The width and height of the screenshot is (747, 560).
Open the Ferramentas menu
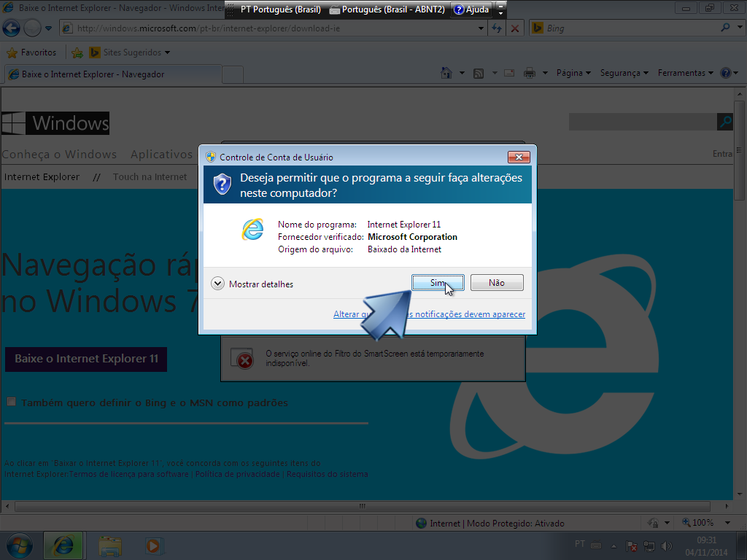click(x=686, y=73)
